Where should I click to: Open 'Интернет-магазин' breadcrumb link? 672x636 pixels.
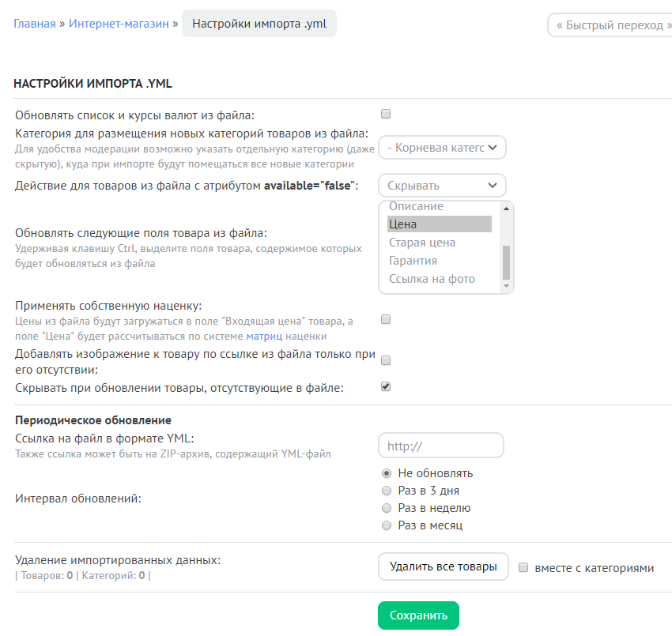coord(119,24)
